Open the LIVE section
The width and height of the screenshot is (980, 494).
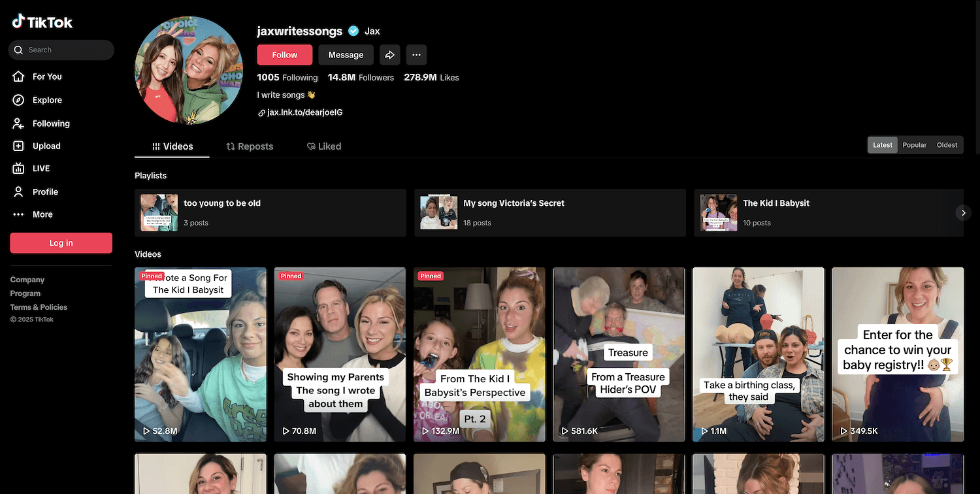[x=41, y=169]
